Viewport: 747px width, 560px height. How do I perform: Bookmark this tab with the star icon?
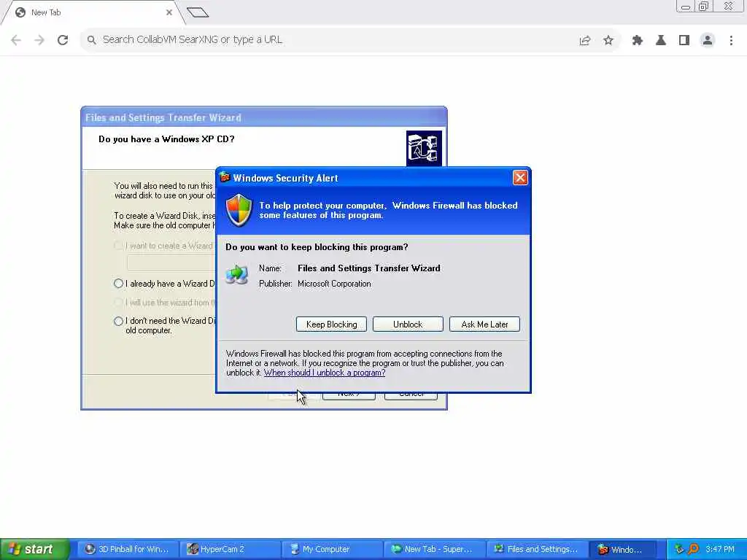click(x=608, y=41)
